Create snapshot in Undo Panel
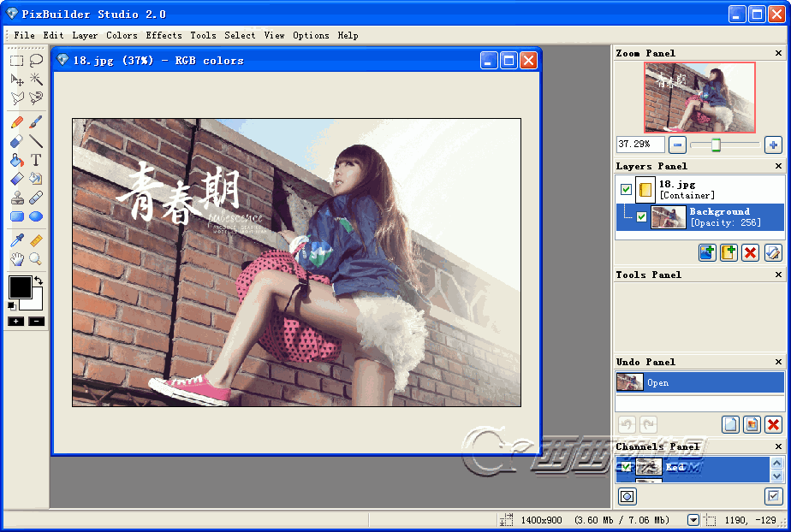Screen dimensions: 791x532 click(752, 425)
